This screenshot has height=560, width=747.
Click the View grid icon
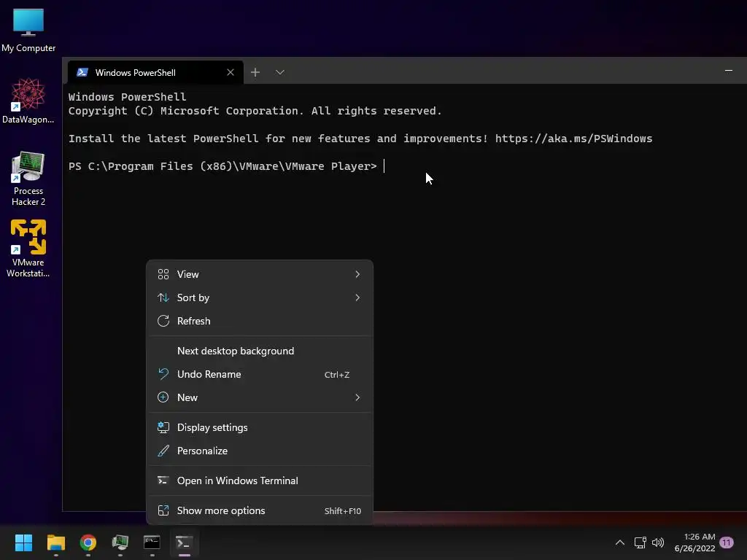163,274
